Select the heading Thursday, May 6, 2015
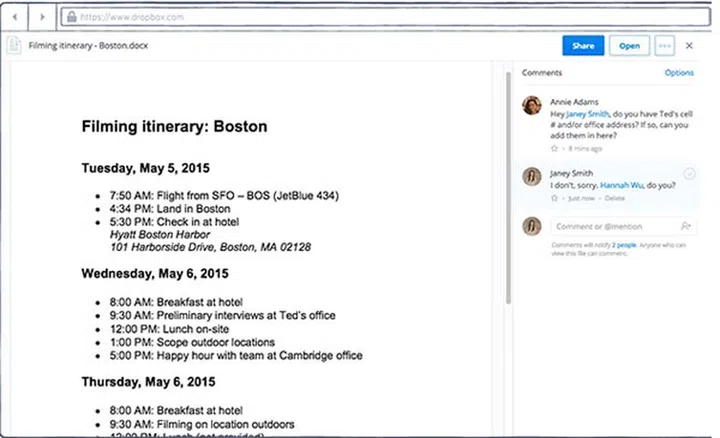The image size is (720, 438). 148,382
